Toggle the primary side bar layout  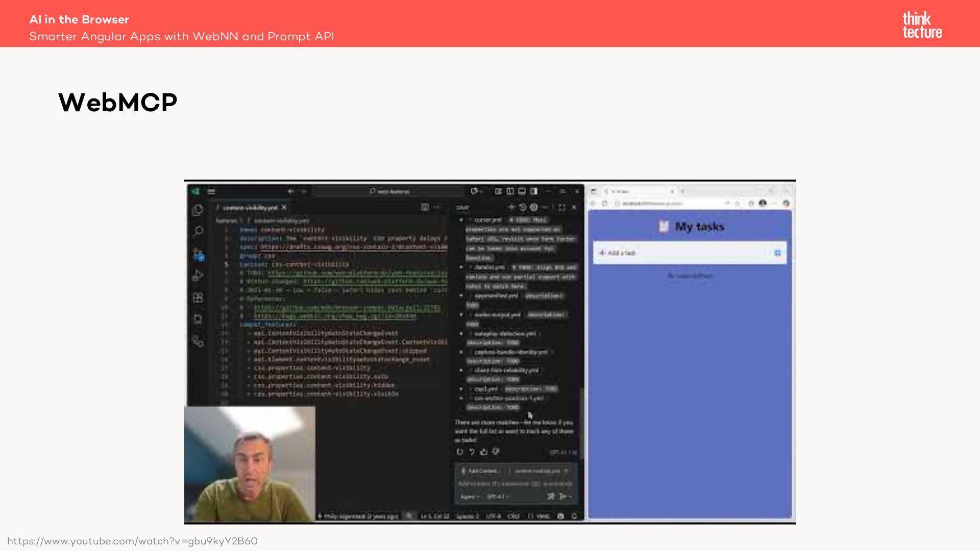coord(510,191)
